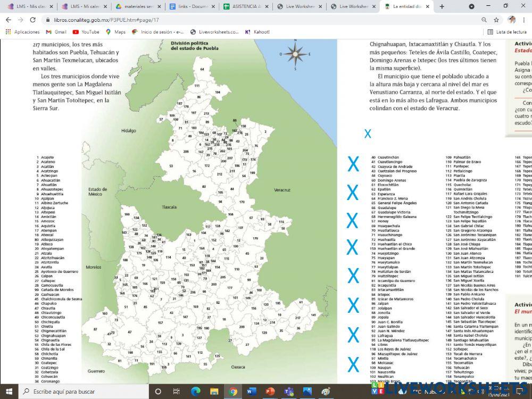Expand the tab search dropdown arrow
Screen dimensions: 532x399
(471, 6)
